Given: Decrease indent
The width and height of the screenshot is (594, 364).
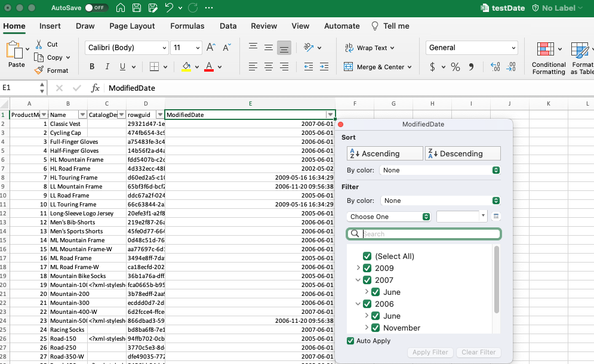Looking at the screenshot, I should tap(309, 67).
